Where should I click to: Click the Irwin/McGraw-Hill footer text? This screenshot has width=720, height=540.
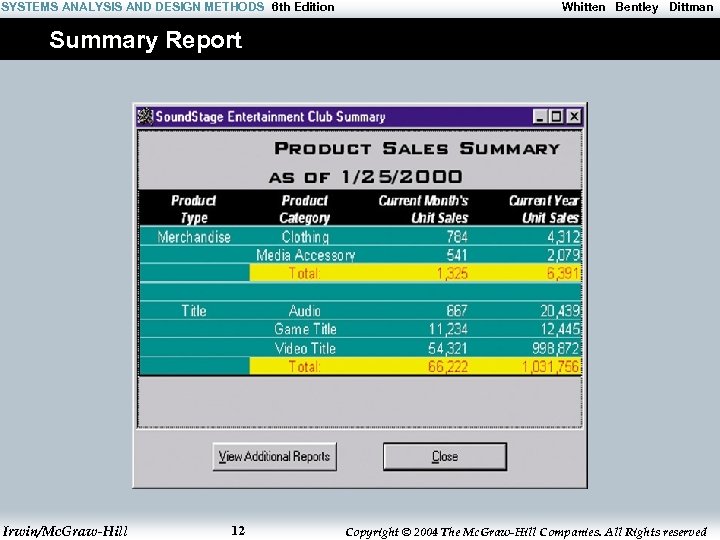coord(65,531)
